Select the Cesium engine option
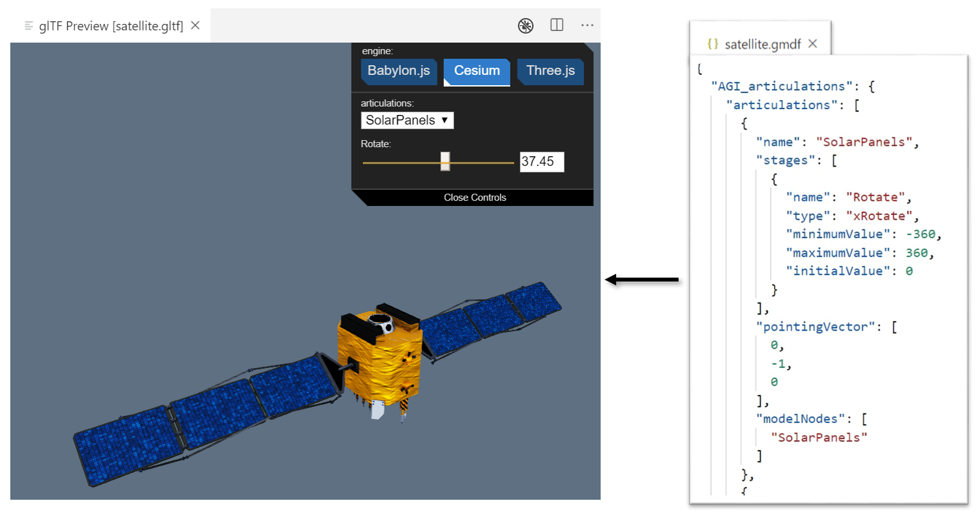The width and height of the screenshot is (980, 512). coord(477,71)
